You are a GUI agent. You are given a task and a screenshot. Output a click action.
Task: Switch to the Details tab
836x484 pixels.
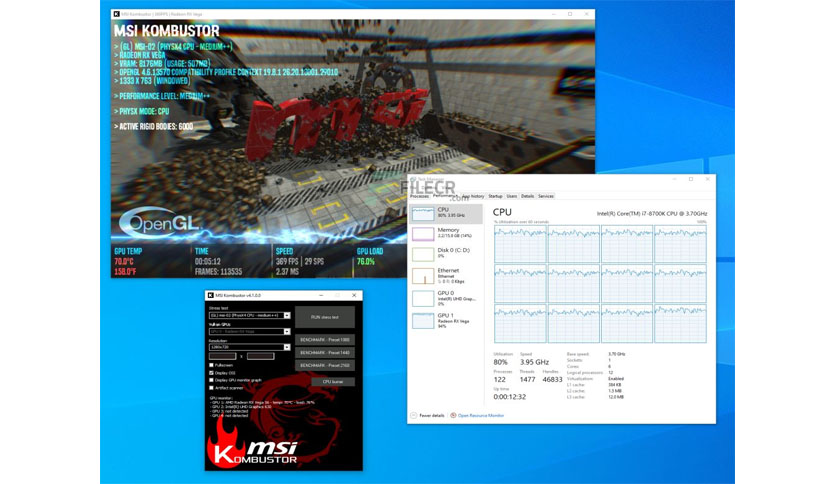tap(527, 196)
